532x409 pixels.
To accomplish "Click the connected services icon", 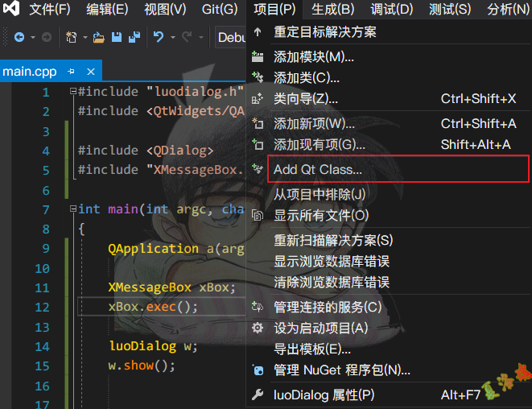I will coord(258,307).
